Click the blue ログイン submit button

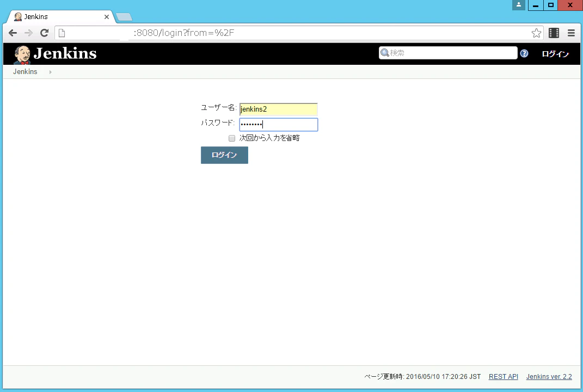[x=224, y=155]
